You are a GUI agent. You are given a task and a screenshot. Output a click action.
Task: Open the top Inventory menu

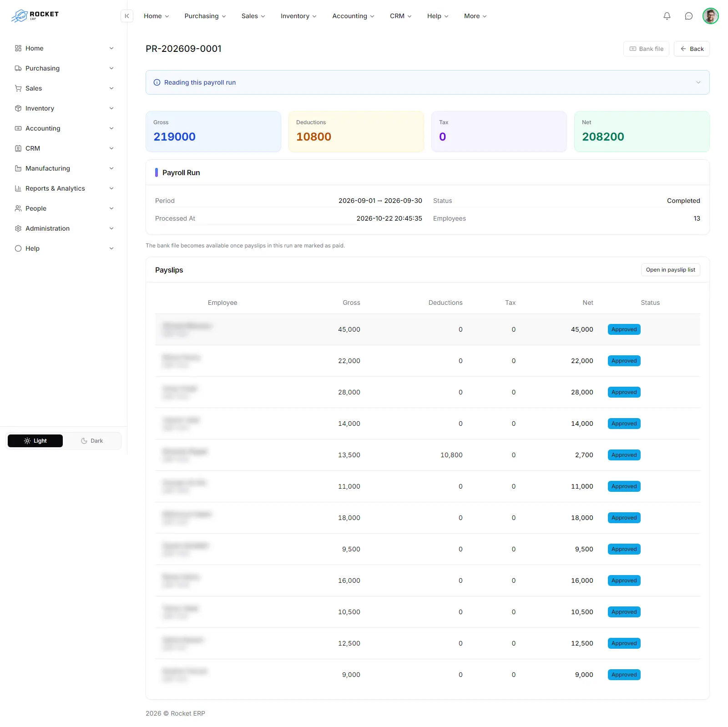(x=298, y=16)
